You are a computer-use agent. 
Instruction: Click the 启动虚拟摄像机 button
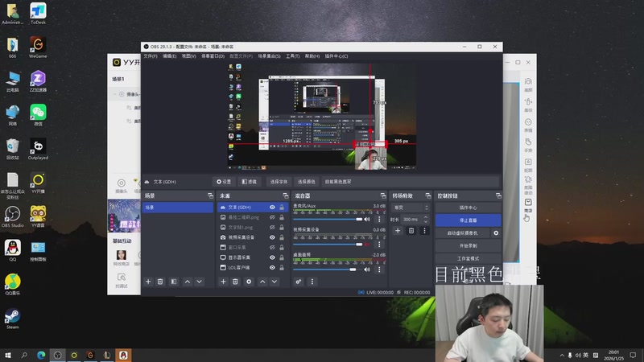click(462, 232)
